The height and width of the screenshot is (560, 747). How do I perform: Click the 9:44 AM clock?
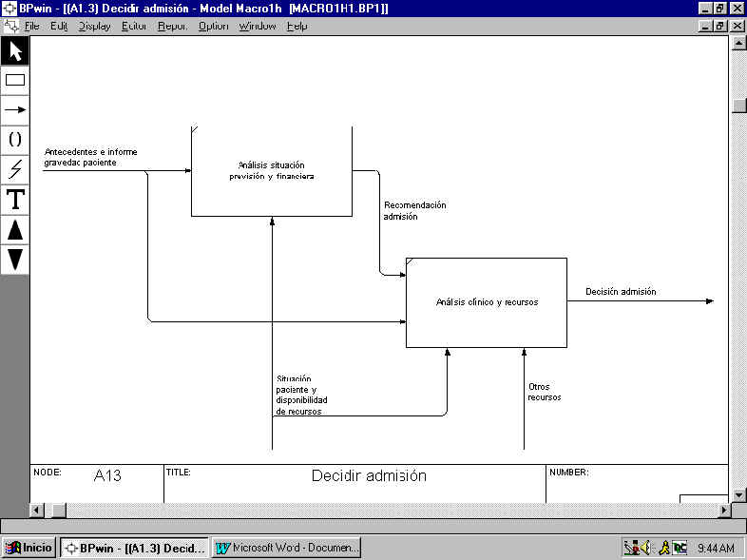(716, 548)
